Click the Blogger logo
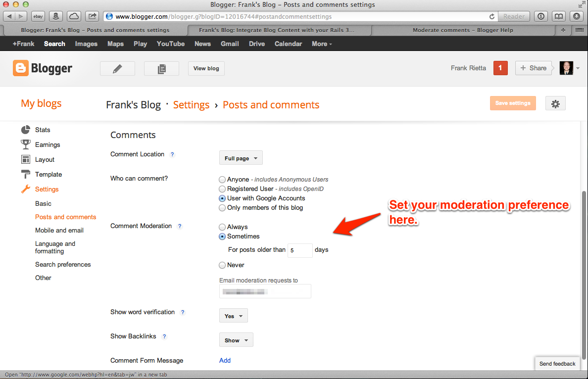The width and height of the screenshot is (588, 379). 43,68
